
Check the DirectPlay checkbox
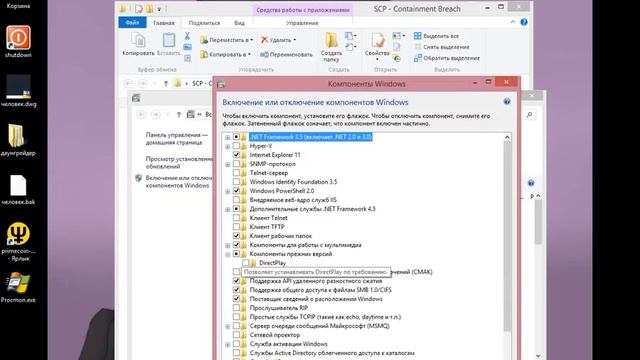[x=246, y=263]
